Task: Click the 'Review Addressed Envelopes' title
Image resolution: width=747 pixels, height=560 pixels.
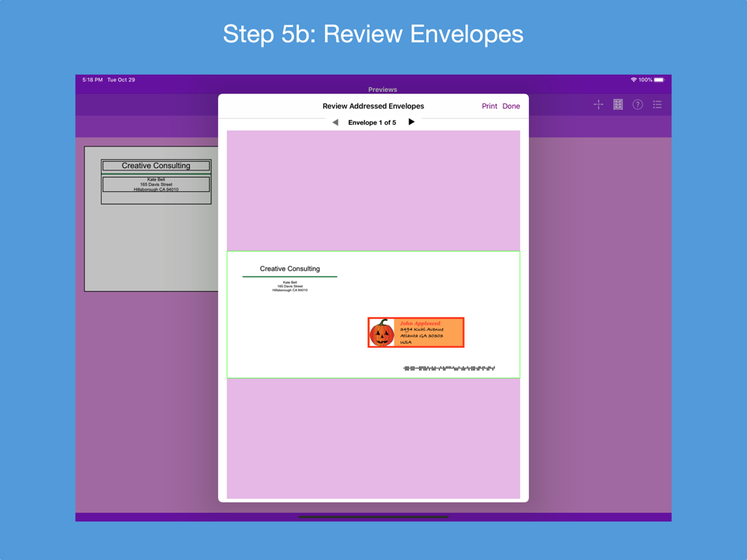Action: pyautogui.click(x=373, y=106)
